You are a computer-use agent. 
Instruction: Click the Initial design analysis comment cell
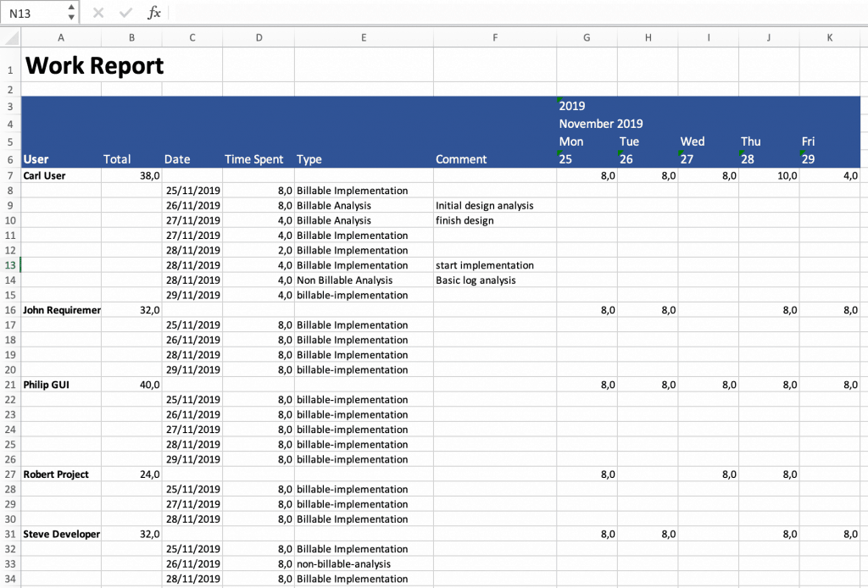point(494,205)
